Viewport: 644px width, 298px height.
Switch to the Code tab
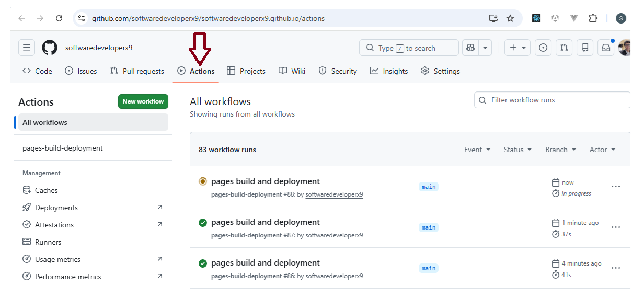[37, 71]
